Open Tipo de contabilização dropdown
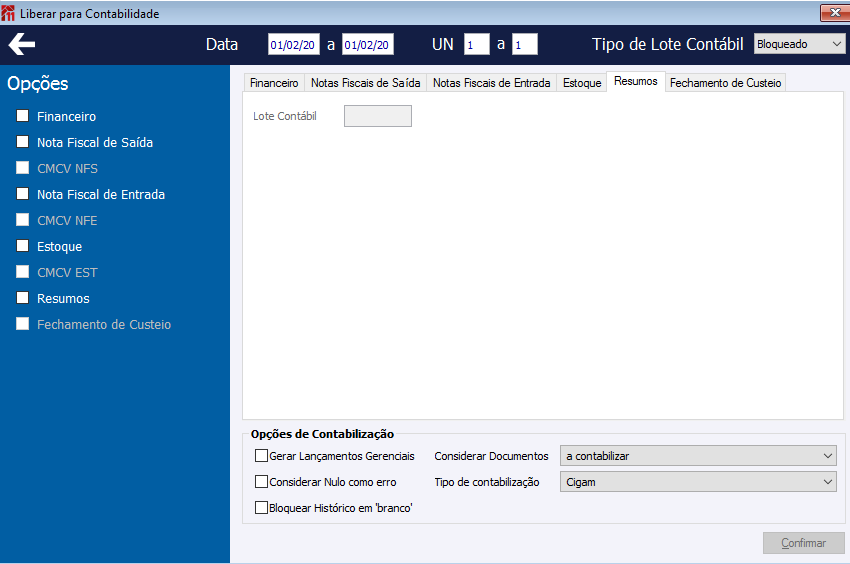The width and height of the screenshot is (850, 564). click(698, 482)
